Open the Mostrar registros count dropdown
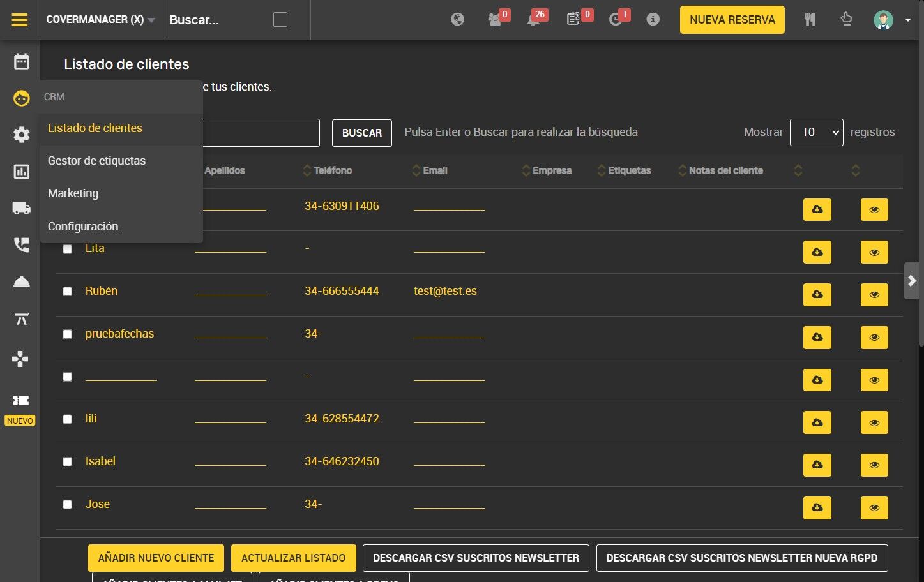 (816, 132)
